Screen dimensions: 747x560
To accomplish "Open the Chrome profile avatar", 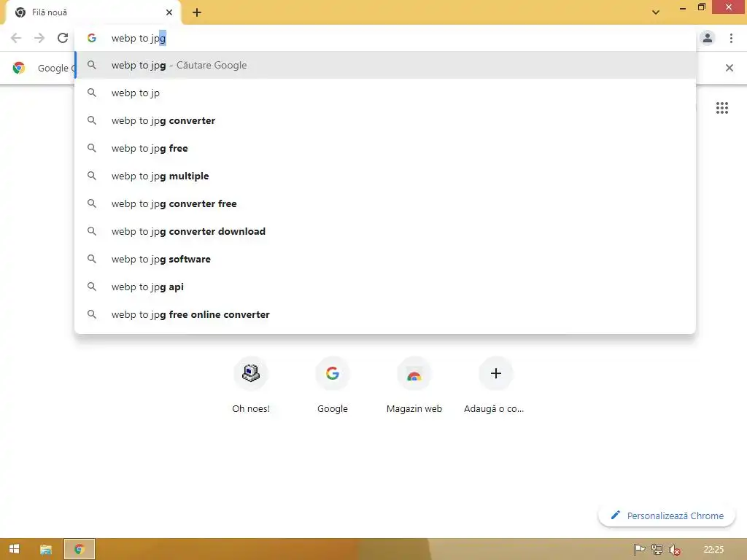I will coord(708,38).
